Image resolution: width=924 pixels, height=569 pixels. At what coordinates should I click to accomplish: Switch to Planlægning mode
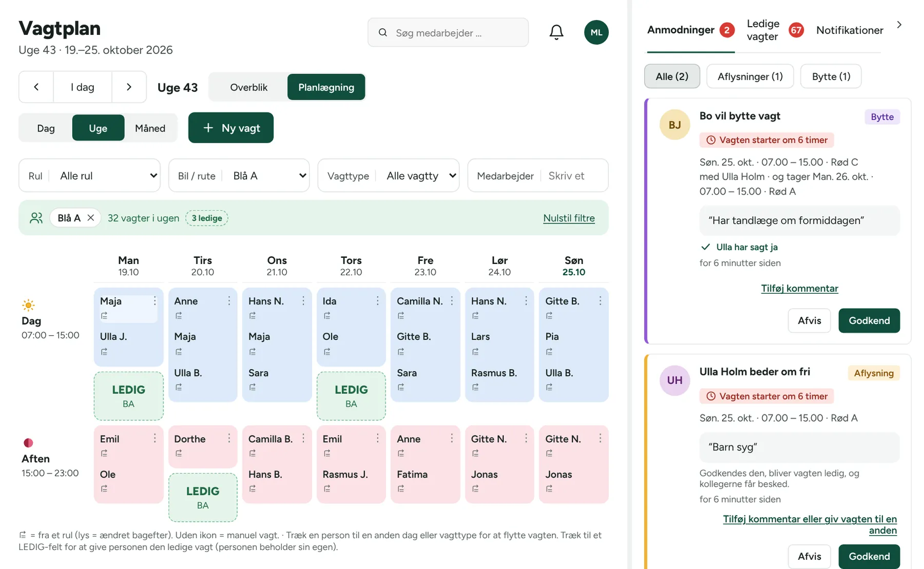click(326, 87)
